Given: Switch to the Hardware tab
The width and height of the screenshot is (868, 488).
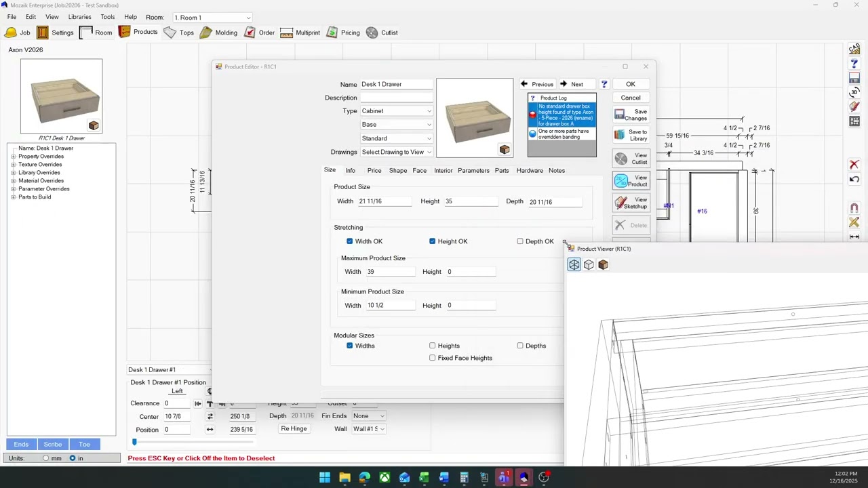Looking at the screenshot, I should tap(530, 171).
